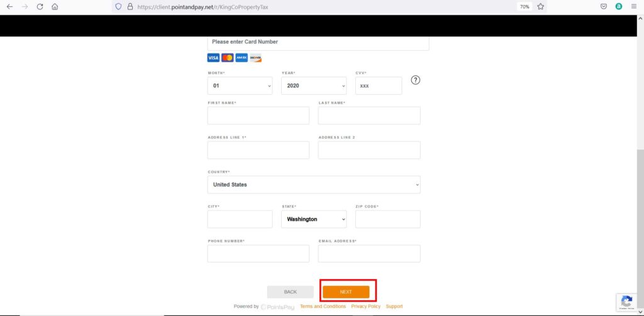Viewport: 644px width, 316px height.
Task: Focus the card number field
Action: tap(318, 42)
